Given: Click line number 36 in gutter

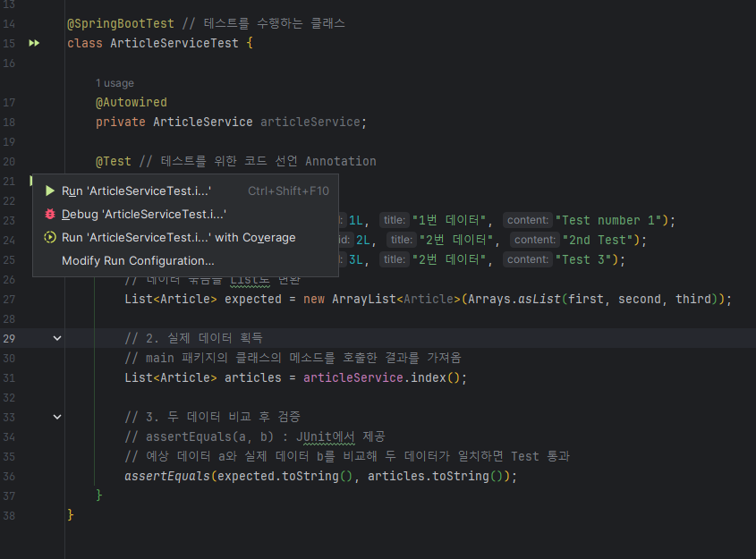Looking at the screenshot, I should (9, 476).
